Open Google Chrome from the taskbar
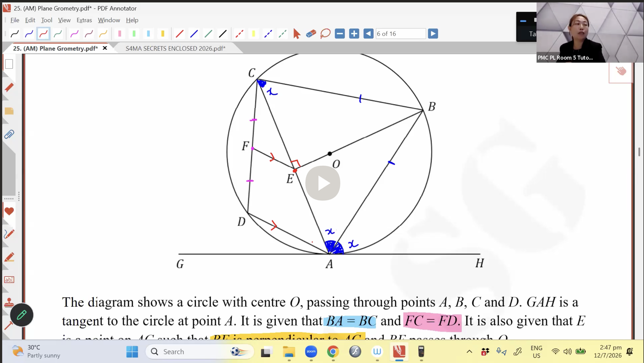 333,352
